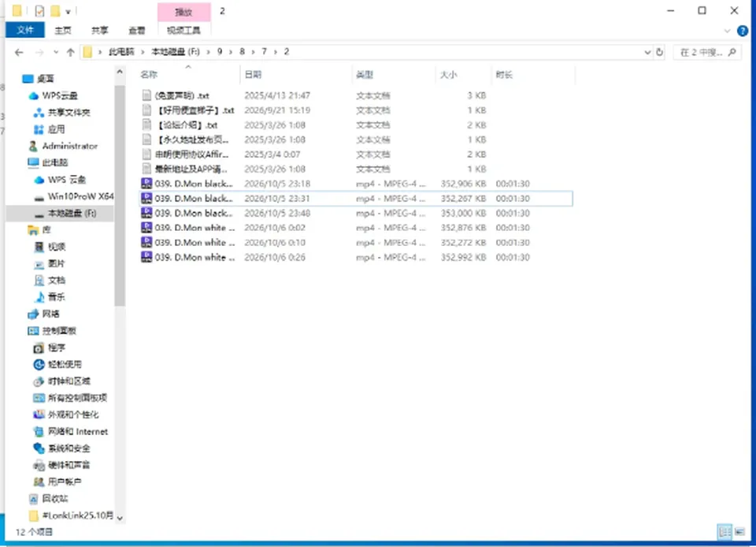
Task: Select 视频 library in the sidebar
Action: (57, 247)
